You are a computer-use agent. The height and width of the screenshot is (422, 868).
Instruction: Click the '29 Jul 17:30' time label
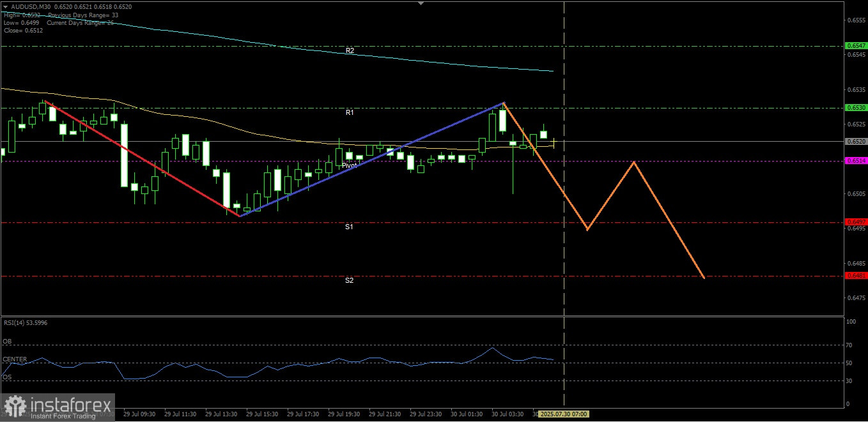tap(303, 414)
